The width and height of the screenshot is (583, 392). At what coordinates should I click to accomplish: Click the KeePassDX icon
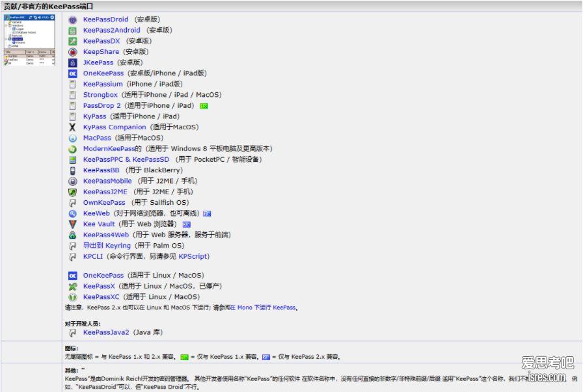(x=72, y=42)
